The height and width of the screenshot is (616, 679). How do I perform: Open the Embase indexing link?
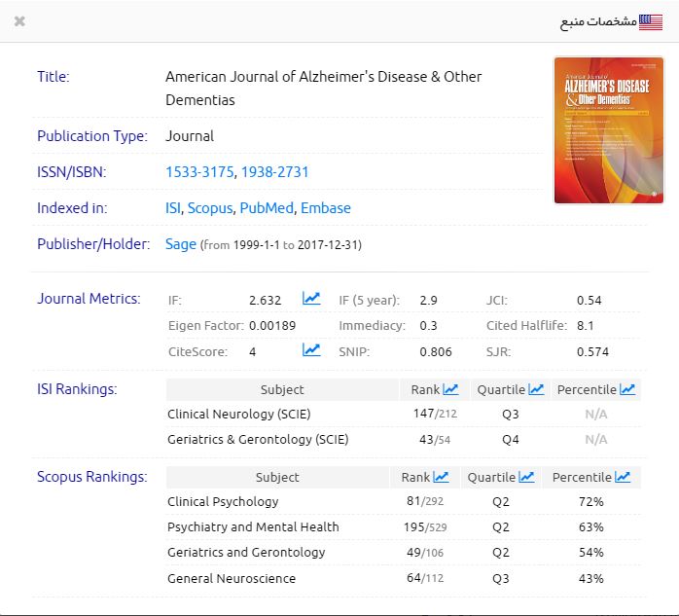pos(326,208)
